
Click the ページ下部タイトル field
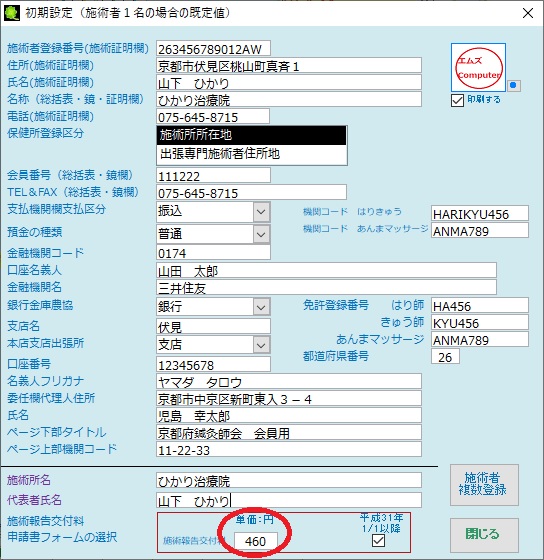pyautogui.click(x=289, y=432)
